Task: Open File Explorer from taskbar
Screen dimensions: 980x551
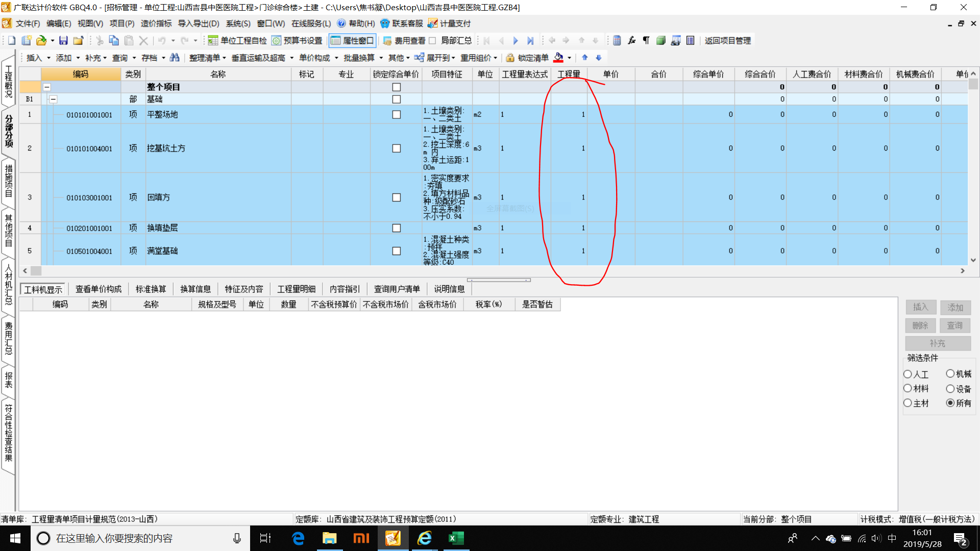Action: [330, 538]
